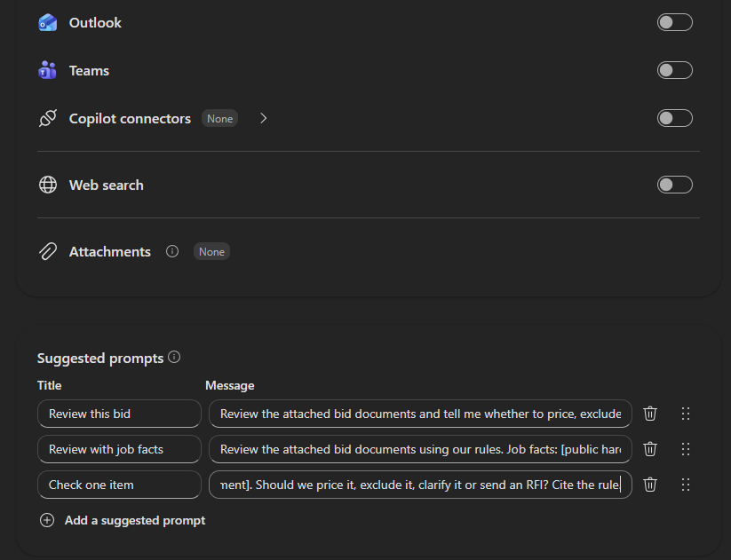Screen dimensions: 731x560
Task: Click the None badge beside Attachments
Action: coord(211,251)
